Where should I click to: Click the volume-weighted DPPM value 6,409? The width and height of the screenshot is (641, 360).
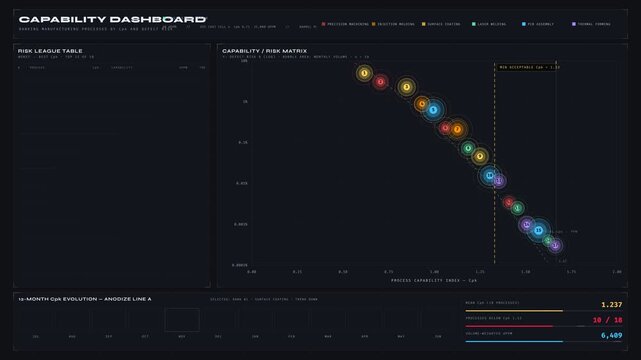612,335
